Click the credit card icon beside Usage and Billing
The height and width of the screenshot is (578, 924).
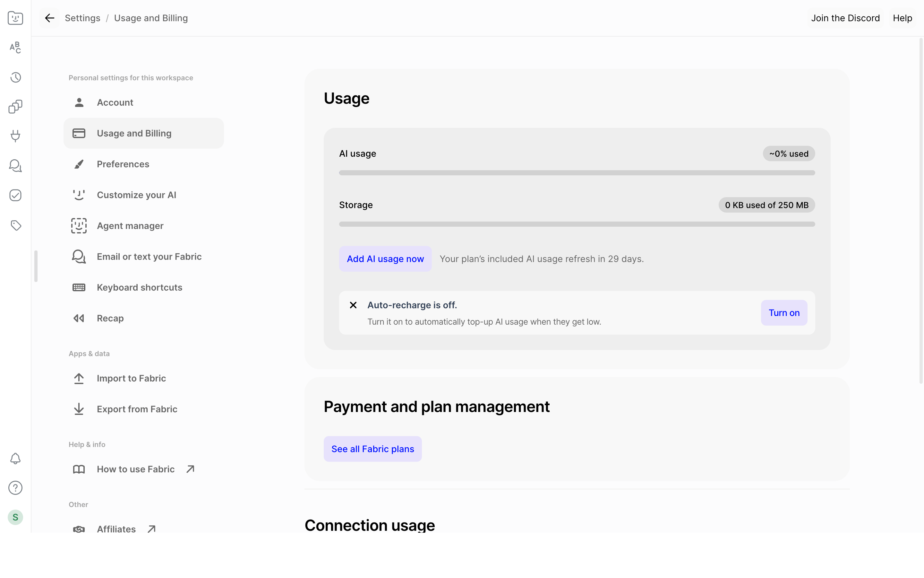(x=79, y=133)
